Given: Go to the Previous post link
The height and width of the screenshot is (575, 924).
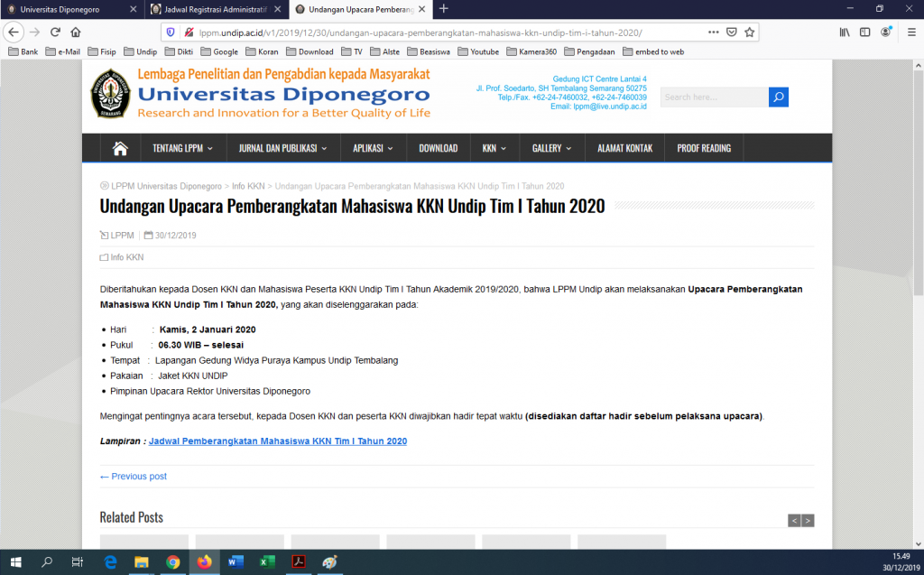Looking at the screenshot, I should pos(134,477).
